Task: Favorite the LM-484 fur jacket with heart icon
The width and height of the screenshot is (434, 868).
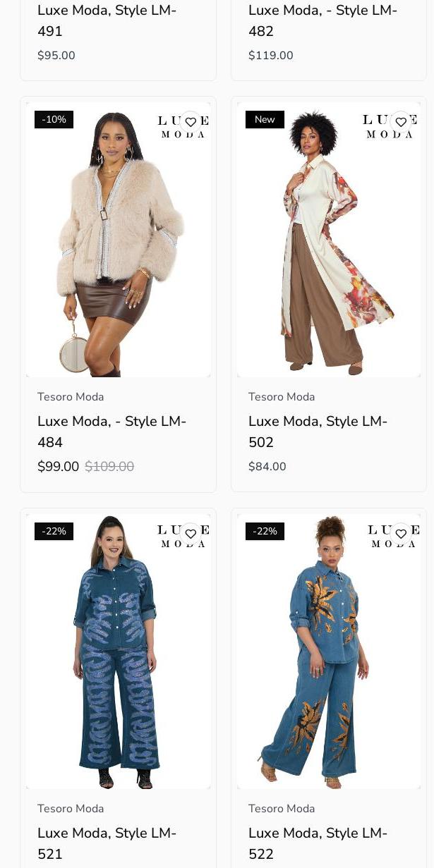Action: pyautogui.click(x=191, y=122)
